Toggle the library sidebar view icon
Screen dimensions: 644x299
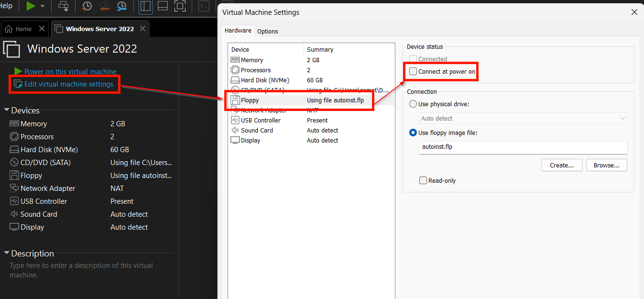145,6
